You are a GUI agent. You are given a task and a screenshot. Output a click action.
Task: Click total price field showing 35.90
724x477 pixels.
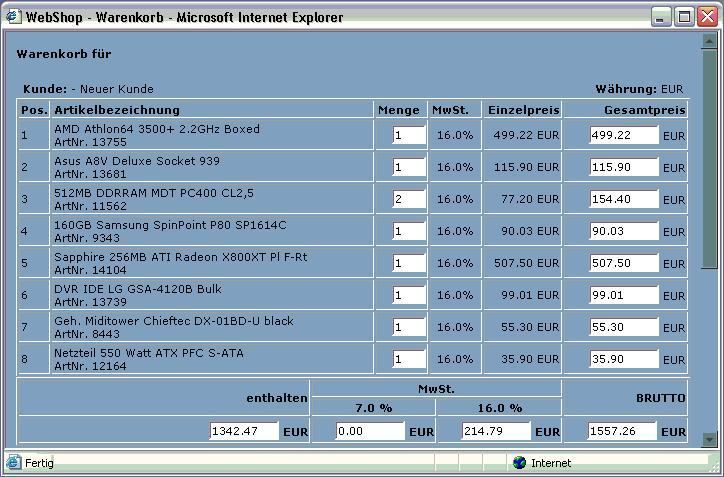[624, 359]
